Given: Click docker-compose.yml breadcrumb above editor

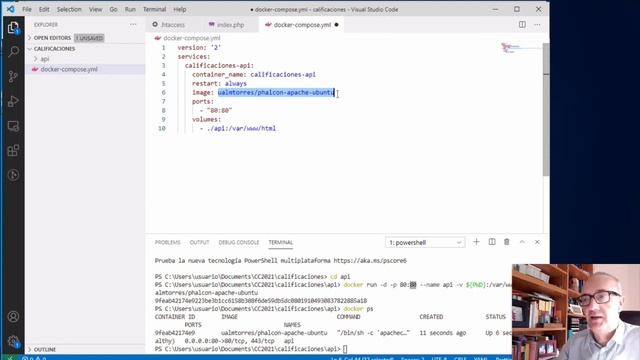Looking at the screenshot, I should pos(191,38).
